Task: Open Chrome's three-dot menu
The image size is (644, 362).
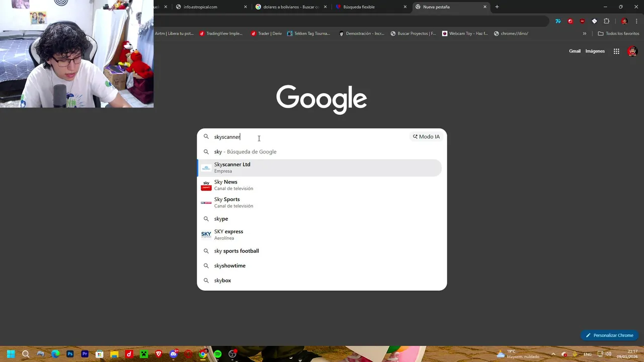Action: tap(636, 21)
